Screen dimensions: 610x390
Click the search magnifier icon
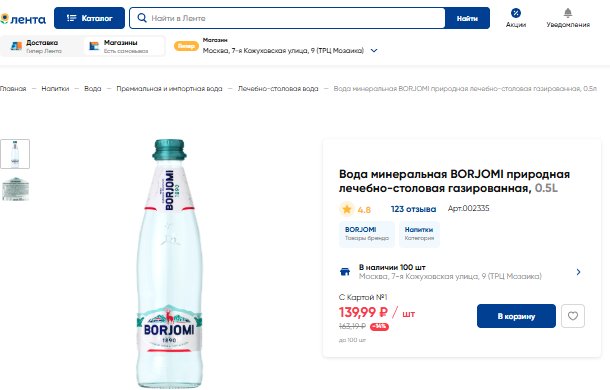(x=142, y=18)
